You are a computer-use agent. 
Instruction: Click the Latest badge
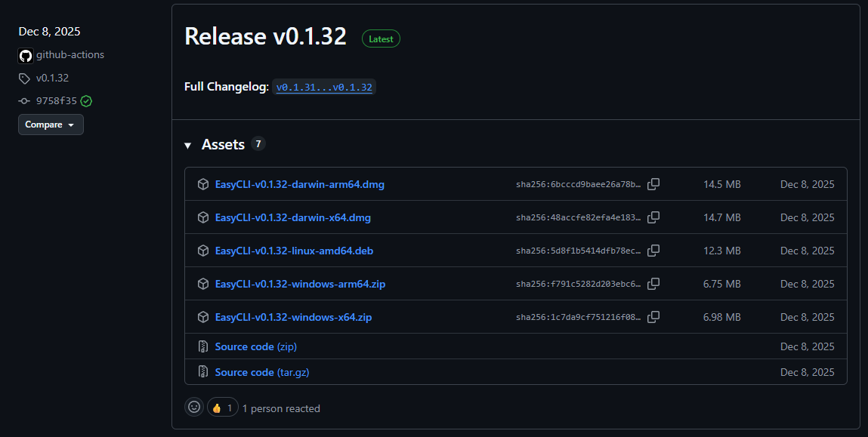pyautogui.click(x=381, y=38)
